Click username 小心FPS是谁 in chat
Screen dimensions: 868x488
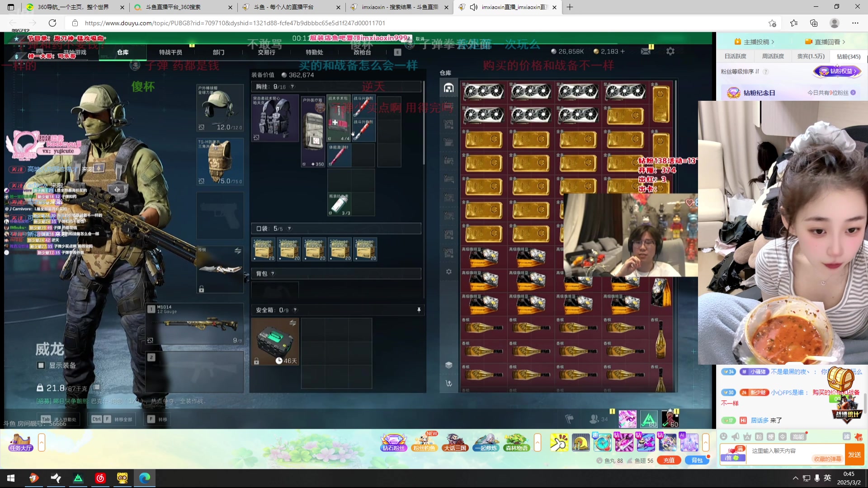(788, 393)
